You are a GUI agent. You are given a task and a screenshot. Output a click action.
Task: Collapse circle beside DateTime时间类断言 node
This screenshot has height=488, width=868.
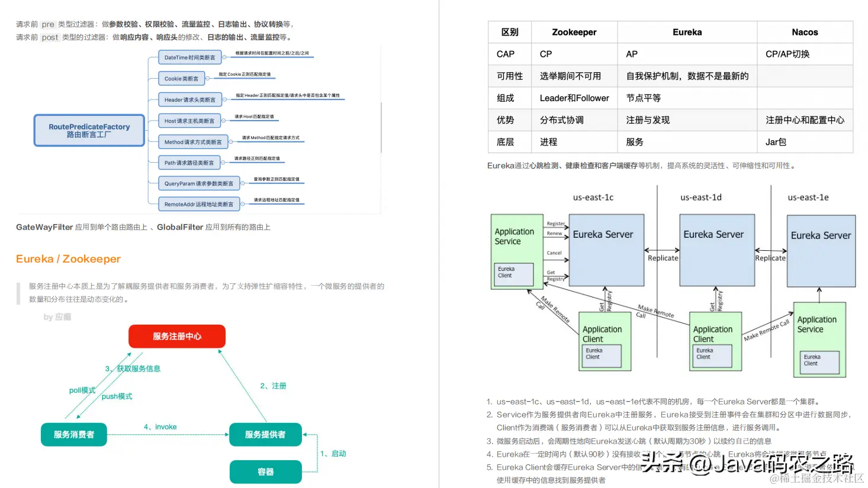(224, 57)
